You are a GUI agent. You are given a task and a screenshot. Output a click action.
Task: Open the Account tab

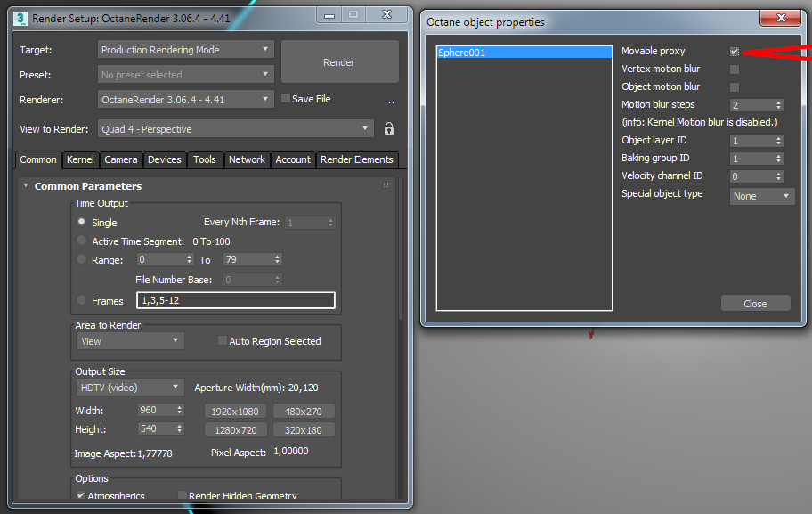(293, 159)
